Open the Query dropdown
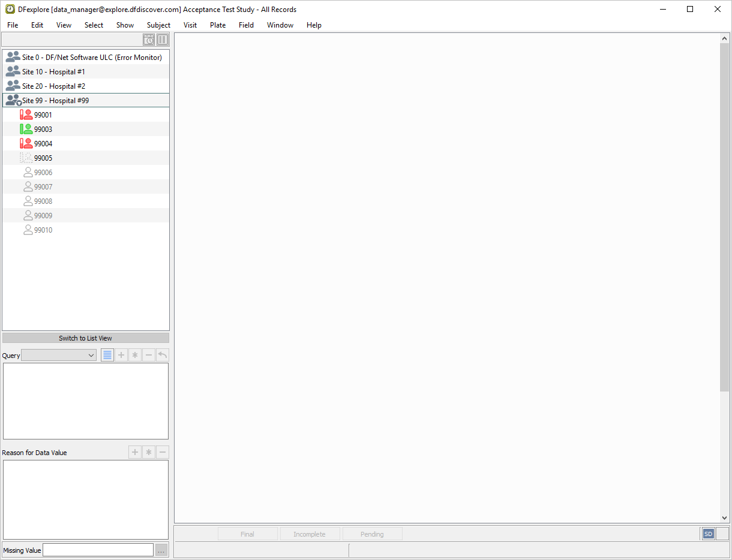 click(x=59, y=356)
